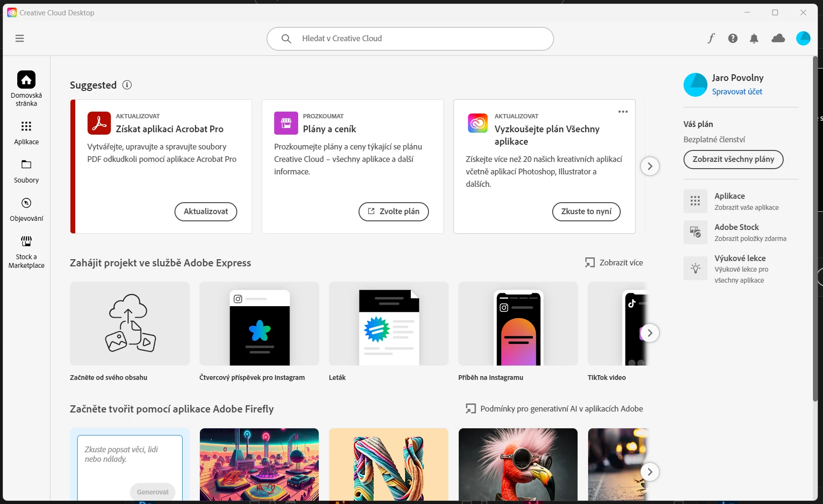Screen dimensions: 823x504
Task: Click the Generovat button
Action: coord(152,492)
